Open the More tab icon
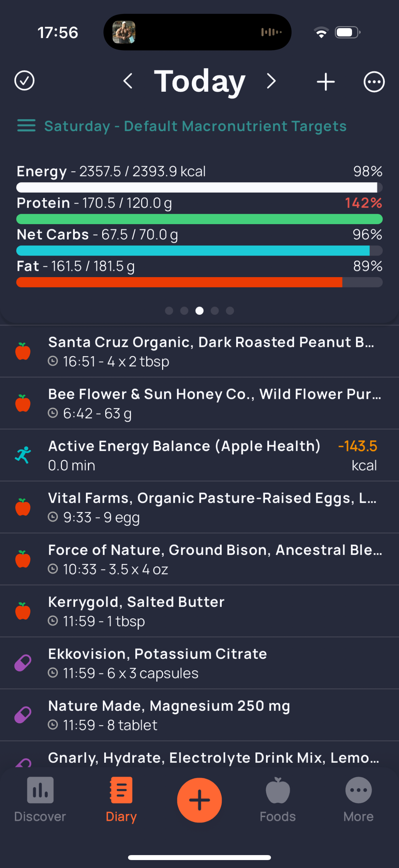The height and width of the screenshot is (868, 399). (x=359, y=790)
